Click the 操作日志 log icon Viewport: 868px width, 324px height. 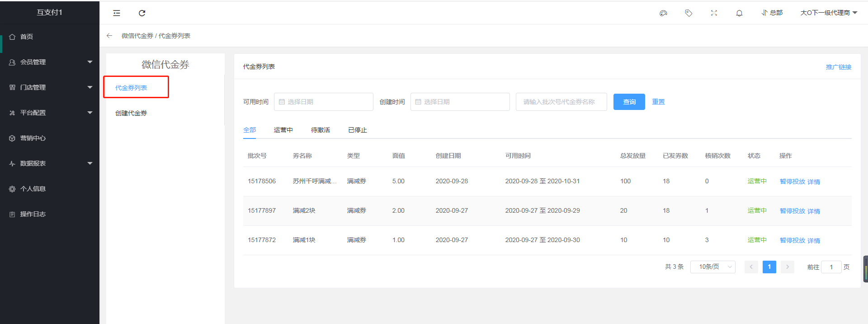(x=12, y=214)
